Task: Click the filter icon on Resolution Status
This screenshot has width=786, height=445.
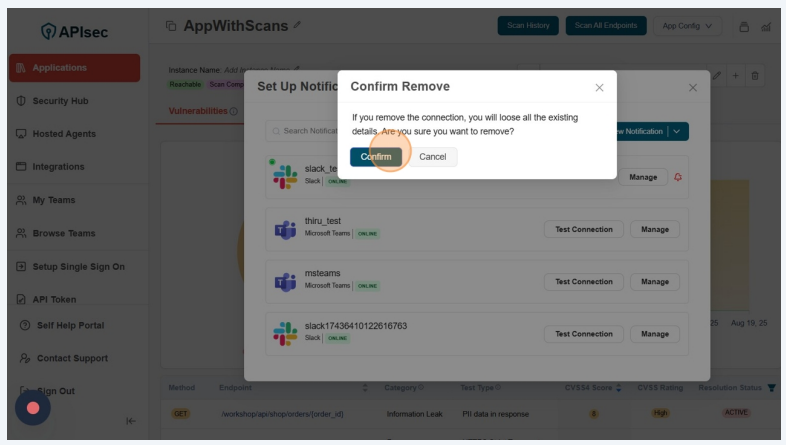Action: click(771, 388)
